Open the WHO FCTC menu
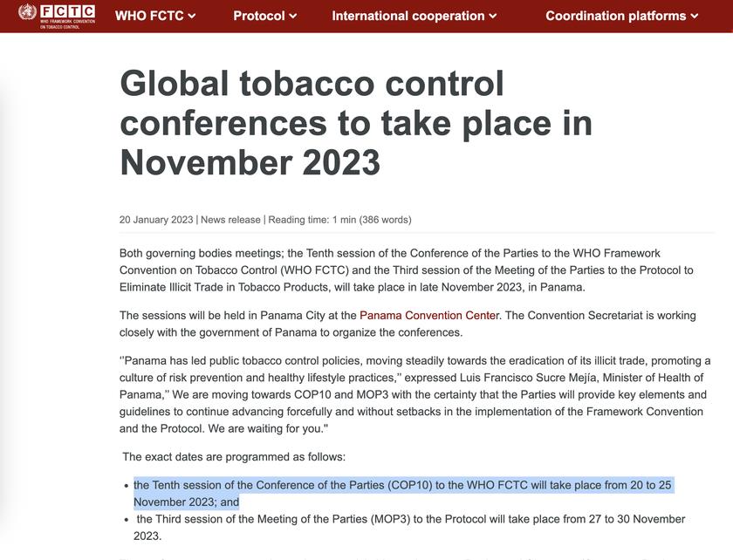This screenshot has height=560, width=733. (x=149, y=16)
